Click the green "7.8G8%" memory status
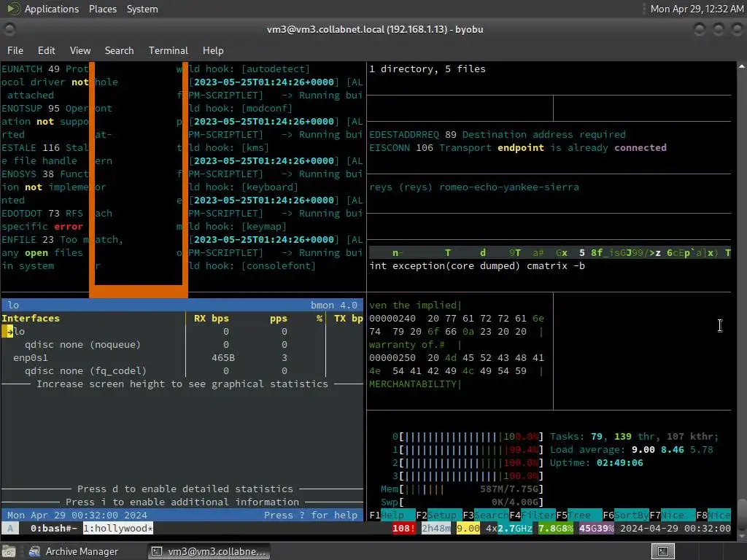This screenshot has width=747, height=560. click(x=556, y=528)
